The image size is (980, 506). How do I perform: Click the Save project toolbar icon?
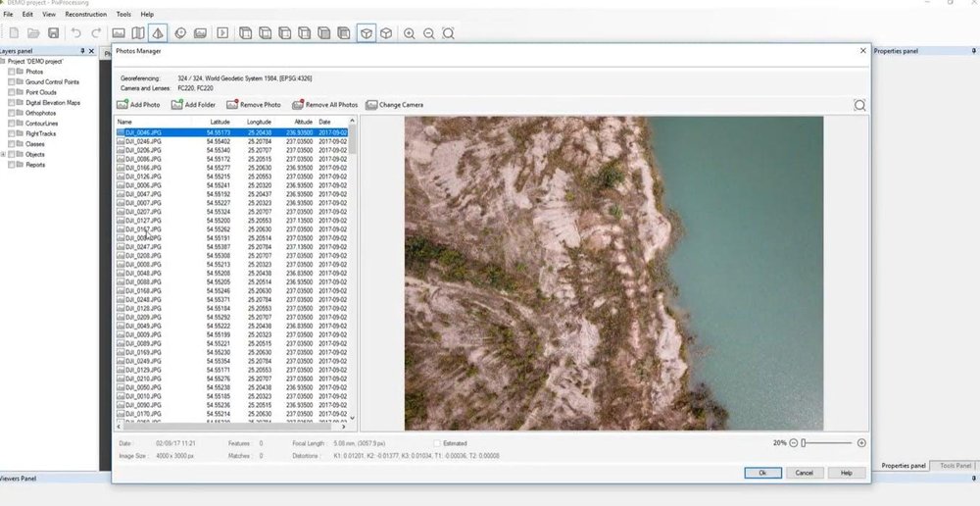click(x=54, y=33)
